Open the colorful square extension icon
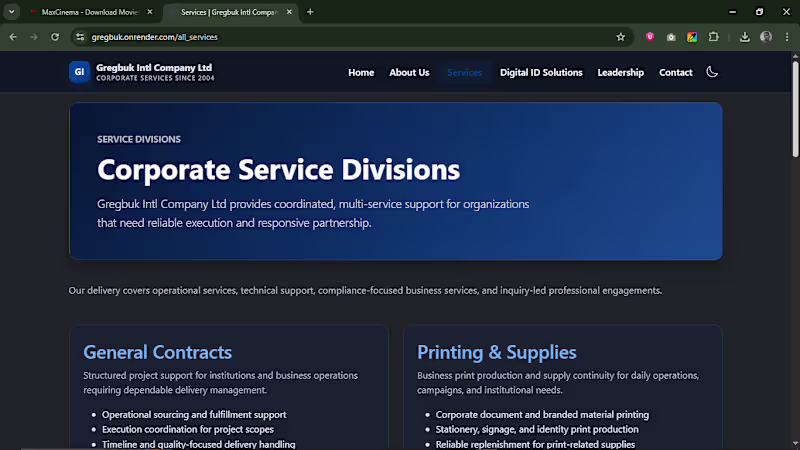 pos(692,37)
